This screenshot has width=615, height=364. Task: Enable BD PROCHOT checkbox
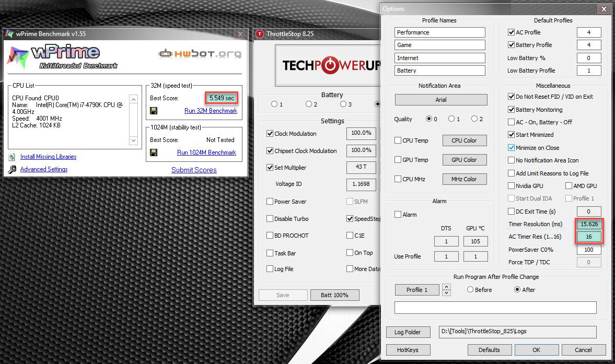coord(270,236)
